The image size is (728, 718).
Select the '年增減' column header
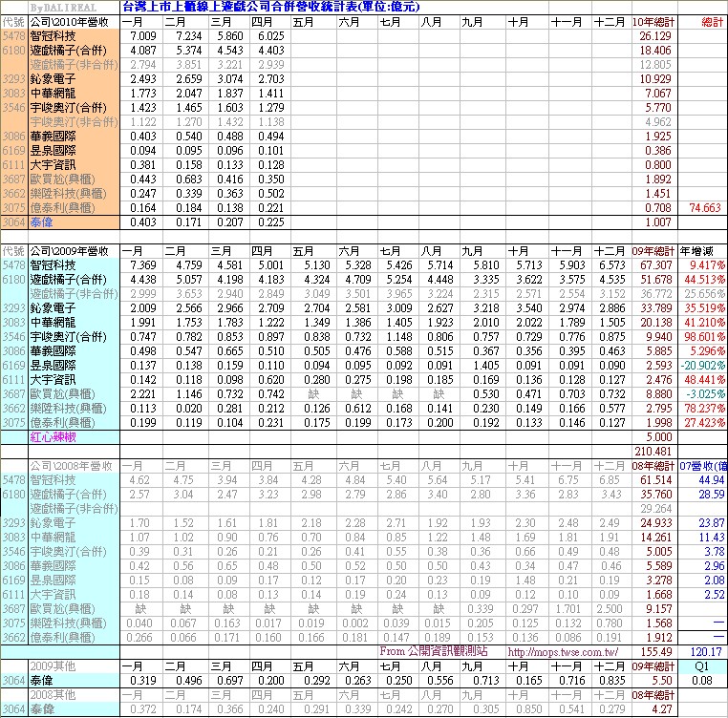[696, 251]
